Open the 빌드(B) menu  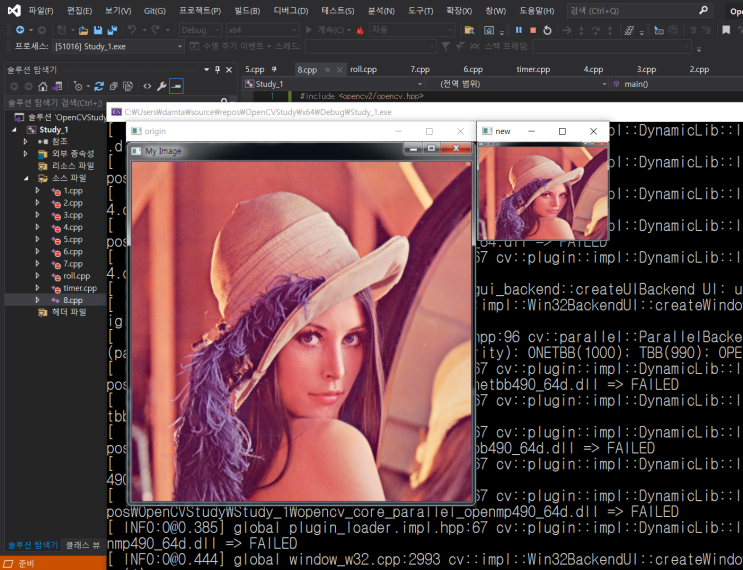(247, 10)
